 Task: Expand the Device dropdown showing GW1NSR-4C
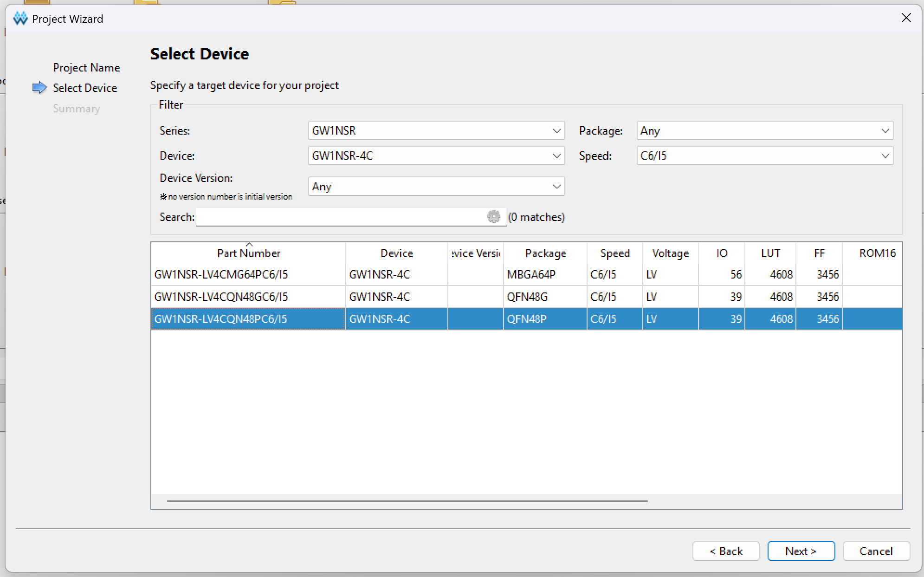pos(436,156)
